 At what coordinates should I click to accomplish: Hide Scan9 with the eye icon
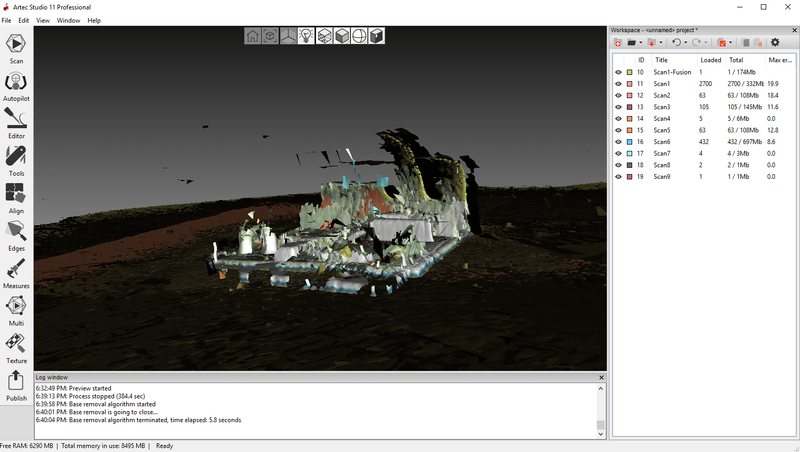tap(618, 176)
